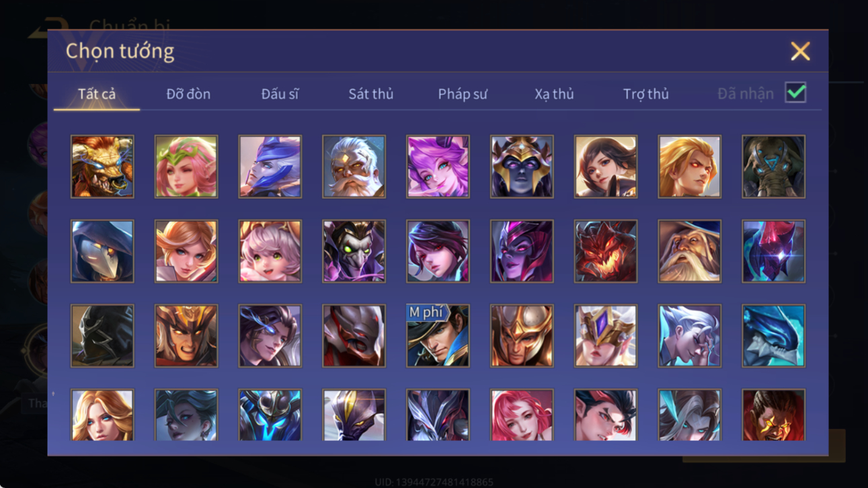
Task: Close the 'Chọn tướng' dialog
Action: (800, 51)
